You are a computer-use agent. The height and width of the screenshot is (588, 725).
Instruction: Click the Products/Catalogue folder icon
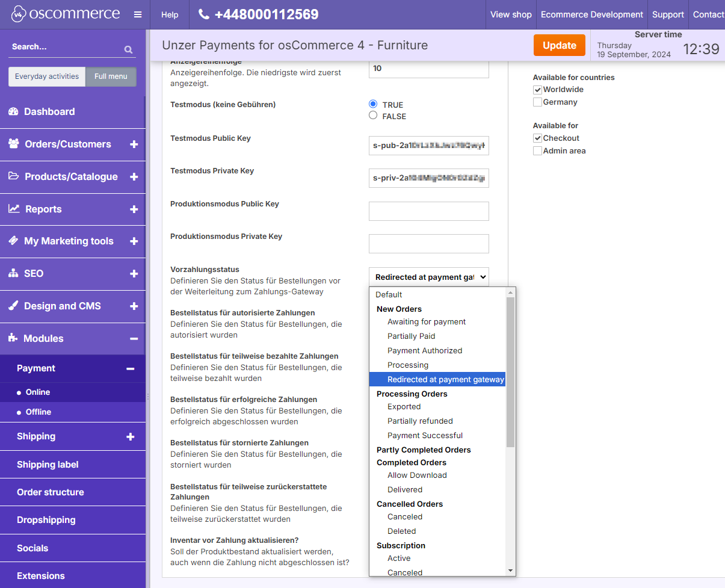click(x=13, y=176)
